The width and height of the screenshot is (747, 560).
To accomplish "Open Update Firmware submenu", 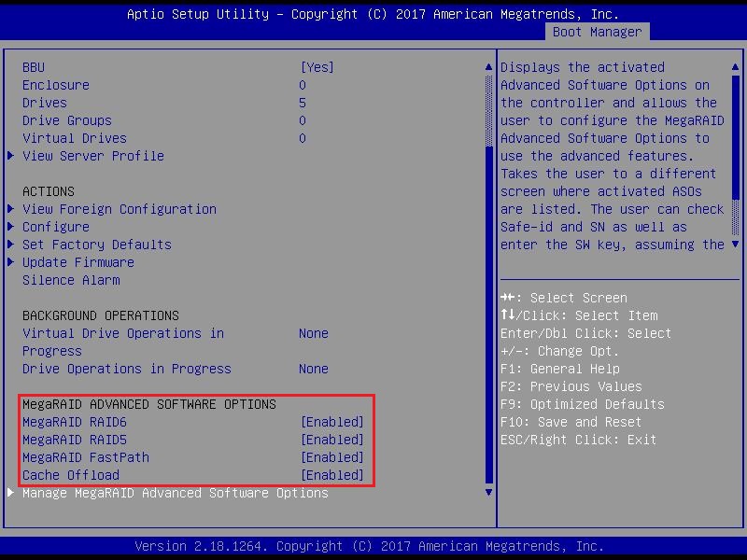I will coord(78,262).
